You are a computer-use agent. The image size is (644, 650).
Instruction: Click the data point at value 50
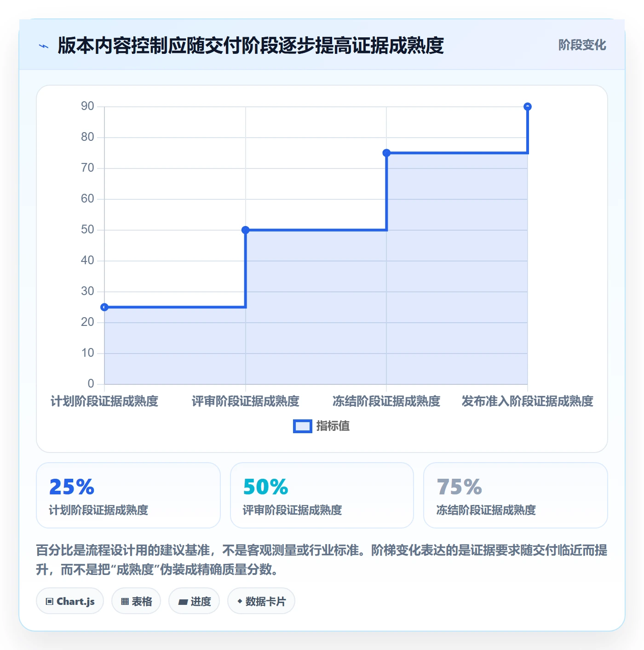[x=246, y=230]
